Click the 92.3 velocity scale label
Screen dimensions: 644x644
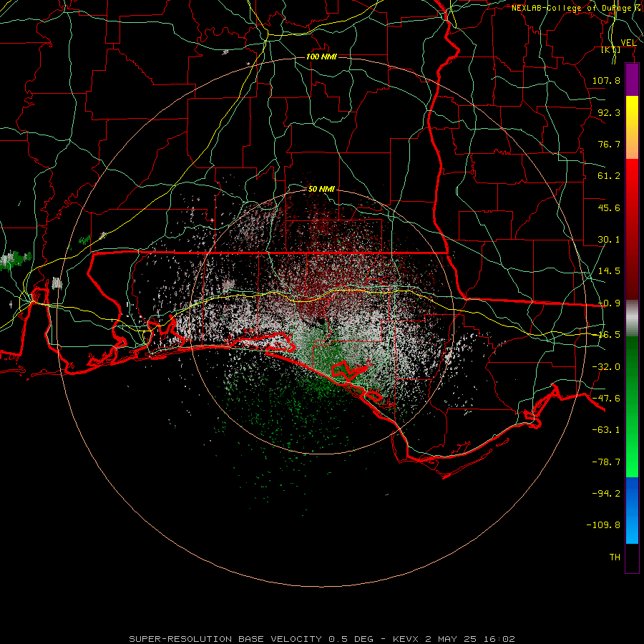[609, 112]
